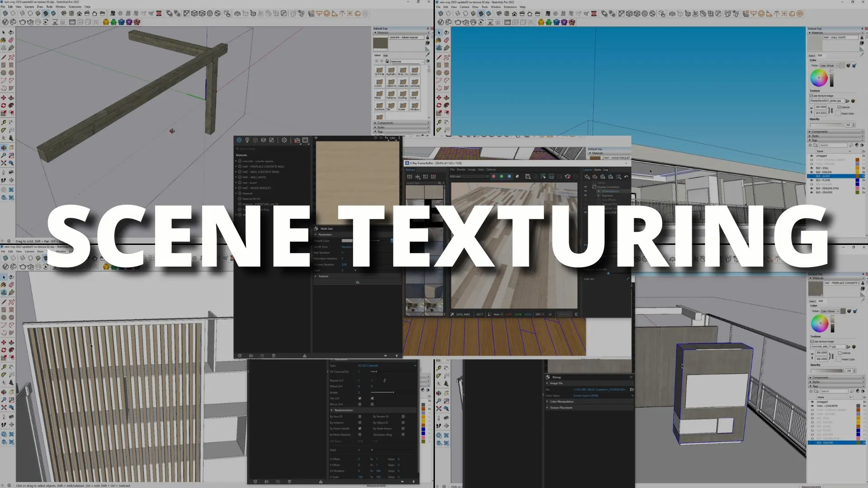The height and width of the screenshot is (488, 868).
Task: Choose the Paint Bucket tool in top-left SketchUp window
Action: [4, 40]
